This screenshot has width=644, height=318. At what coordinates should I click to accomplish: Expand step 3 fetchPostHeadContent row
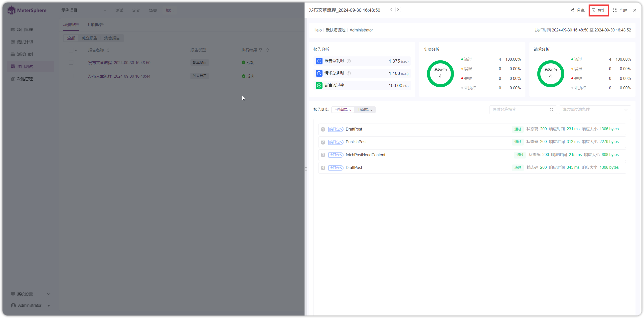[x=472, y=155]
